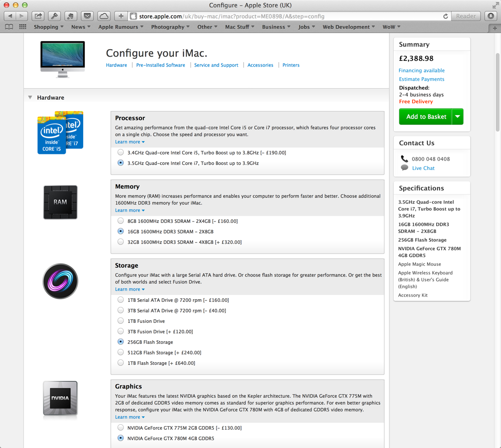Open the Photography bookmarks folder
The height and width of the screenshot is (448, 501).
[170, 27]
